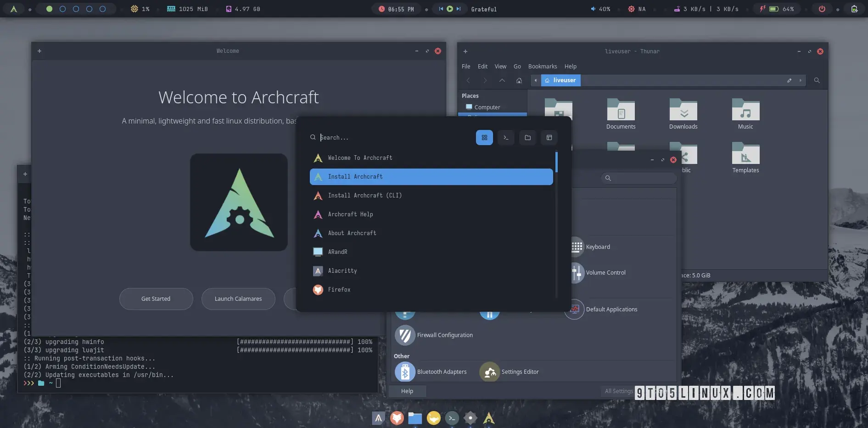868x428 pixels.
Task: Open the File menu in Thunar
Action: (466, 67)
